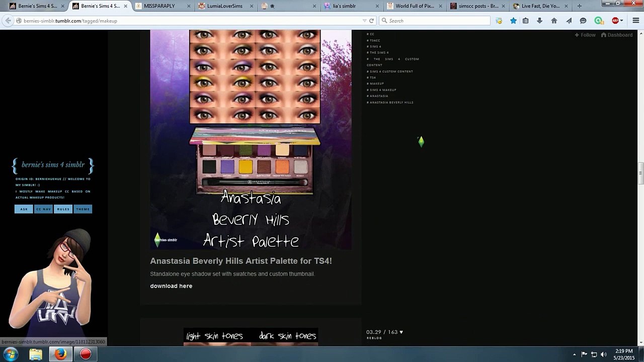Switch to lia's simblr tab

pyautogui.click(x=351, y=6)
